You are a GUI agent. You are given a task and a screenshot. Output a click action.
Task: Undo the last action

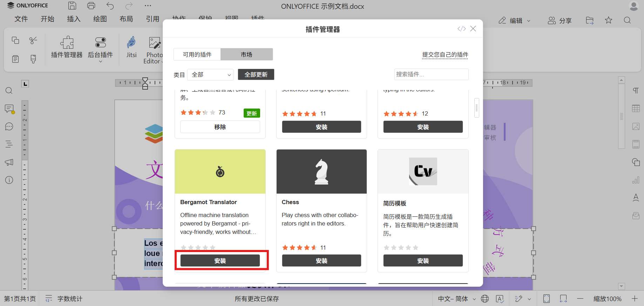pyautogui.click(x=110, y=6)
